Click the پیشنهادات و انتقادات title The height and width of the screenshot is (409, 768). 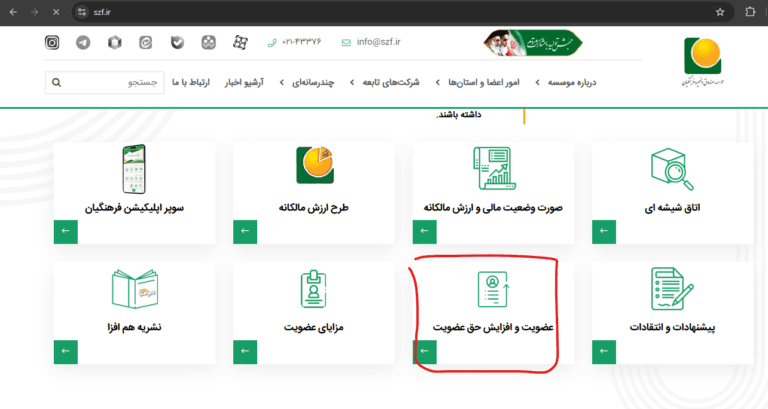672,327
